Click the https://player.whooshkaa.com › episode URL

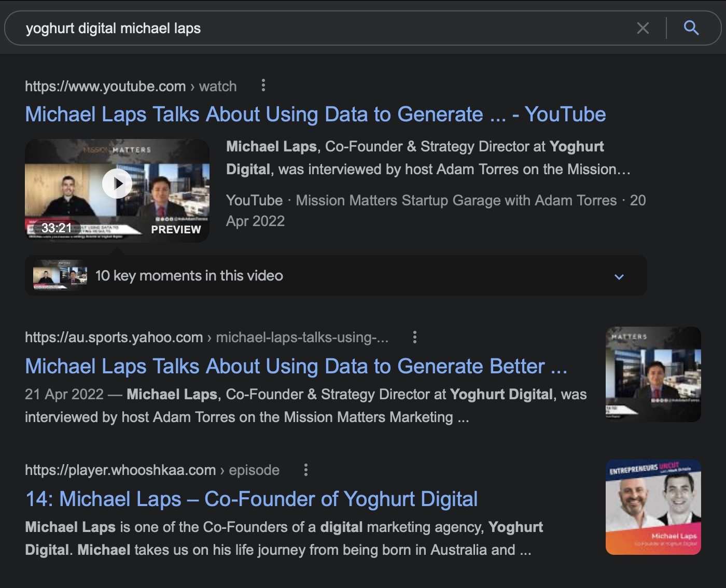point(152,470)
